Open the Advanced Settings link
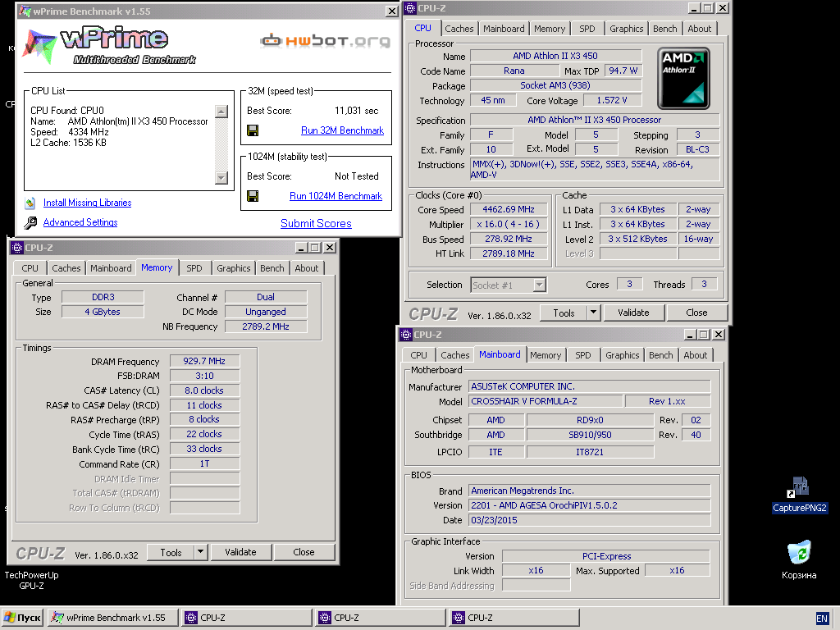Screen dimensions: 840x630 [x=80, y=222]
